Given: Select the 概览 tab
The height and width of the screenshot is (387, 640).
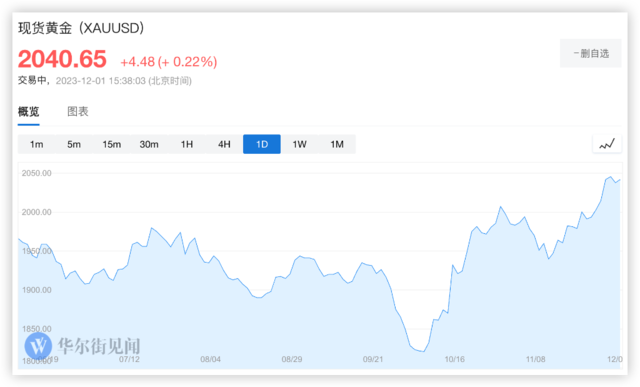Looking at the screenshot, I should coord(29,111).
